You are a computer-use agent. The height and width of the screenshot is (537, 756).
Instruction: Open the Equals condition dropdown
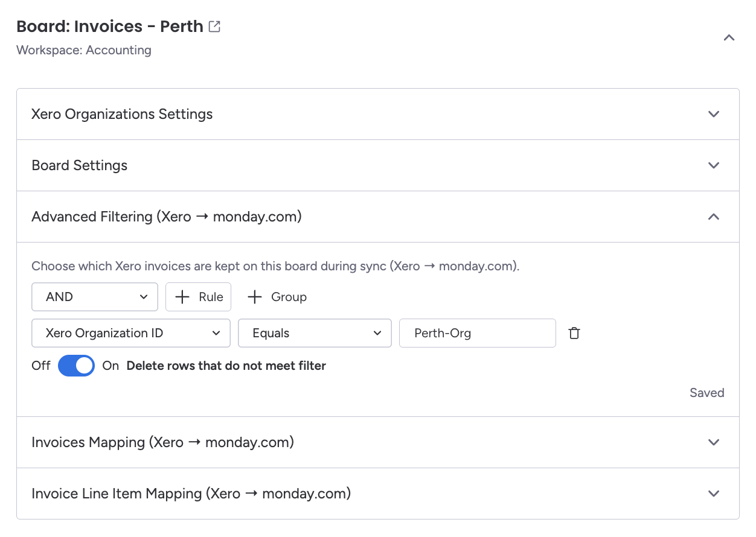[x=315, y=333]
